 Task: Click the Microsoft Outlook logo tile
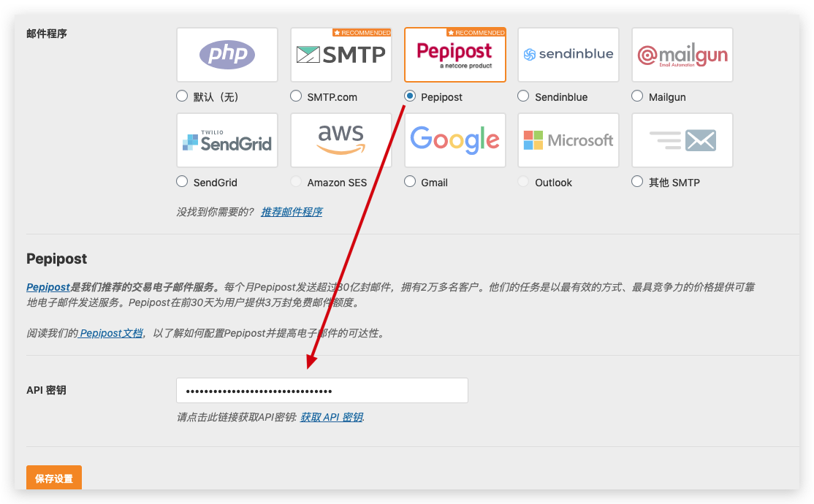click(568, 140)
